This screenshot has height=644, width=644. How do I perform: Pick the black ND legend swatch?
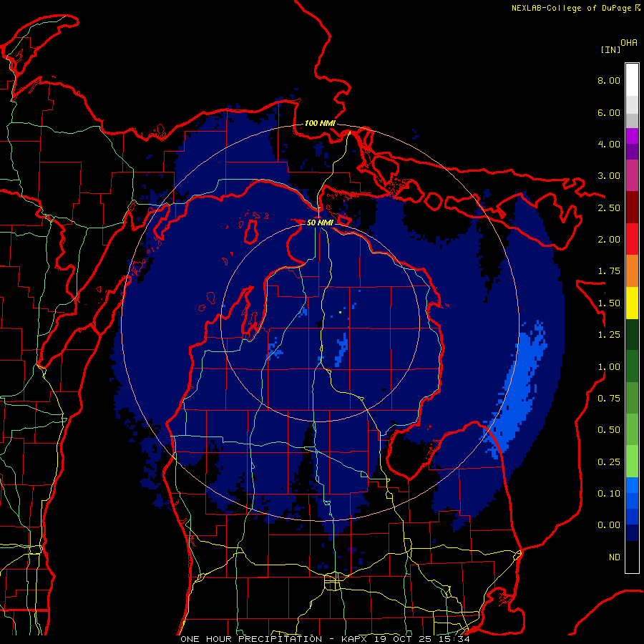click(x=632, y=557)
